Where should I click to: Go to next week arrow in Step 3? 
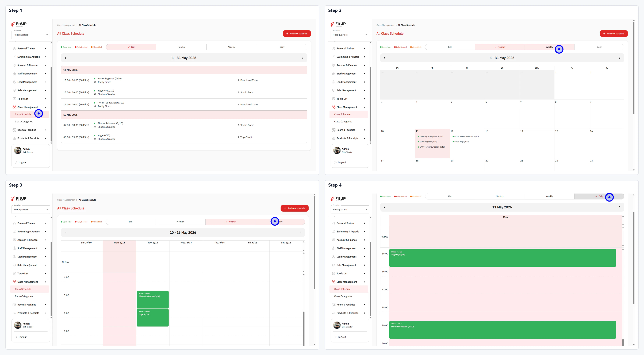click(301, 233)
